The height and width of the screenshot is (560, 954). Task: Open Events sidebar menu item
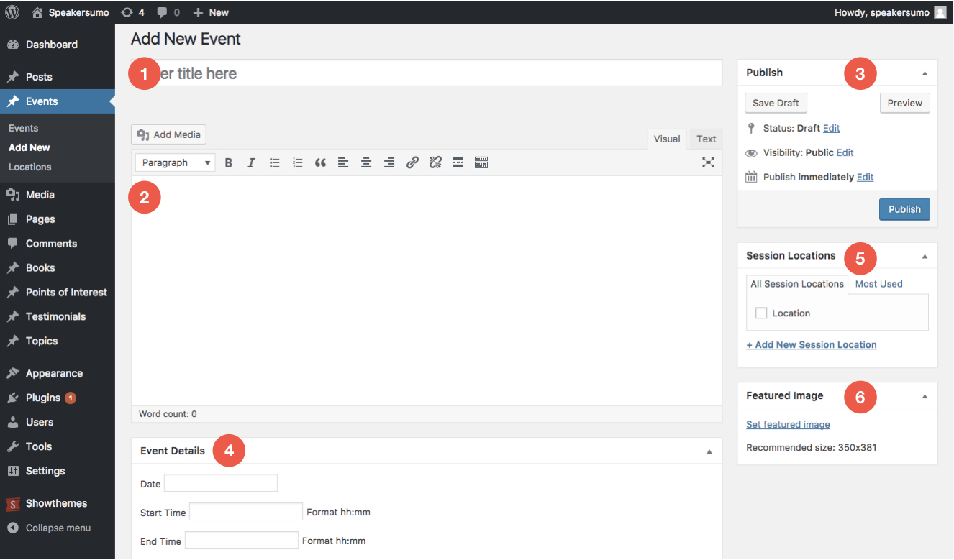(58, 101)
